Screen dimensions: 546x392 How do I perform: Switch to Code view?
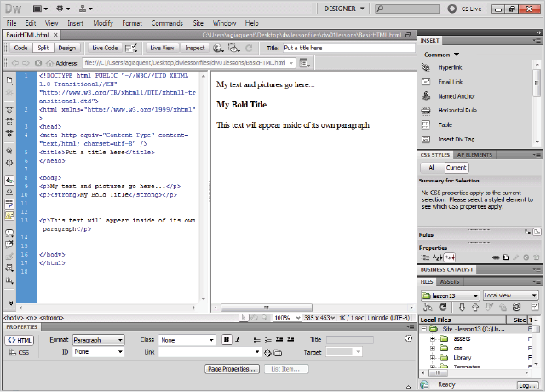click(21, 48)
